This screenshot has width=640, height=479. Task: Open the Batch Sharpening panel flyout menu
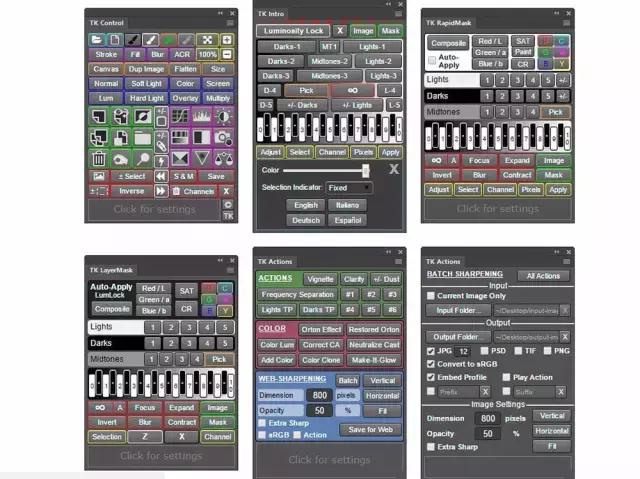567,262
